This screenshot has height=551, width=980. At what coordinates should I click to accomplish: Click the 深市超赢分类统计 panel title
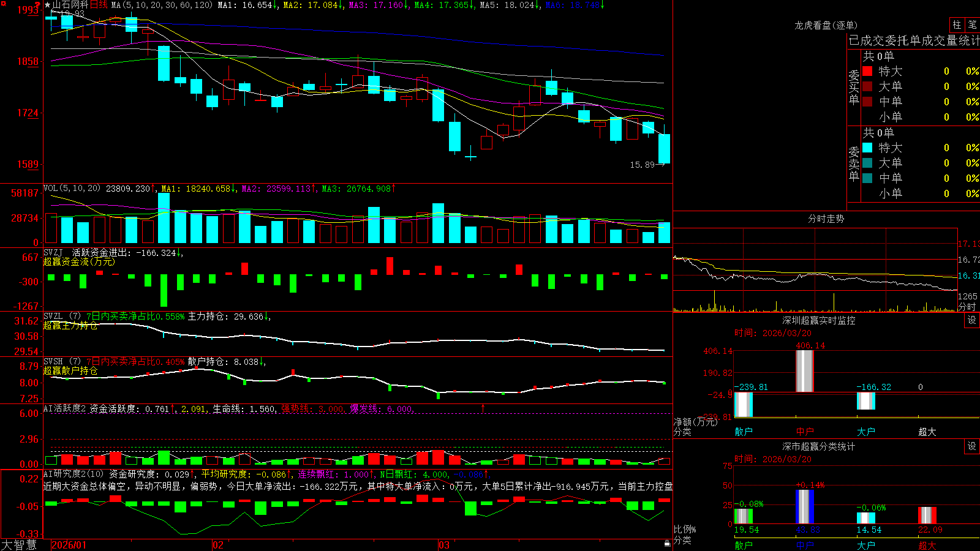[x=819, y=446]
